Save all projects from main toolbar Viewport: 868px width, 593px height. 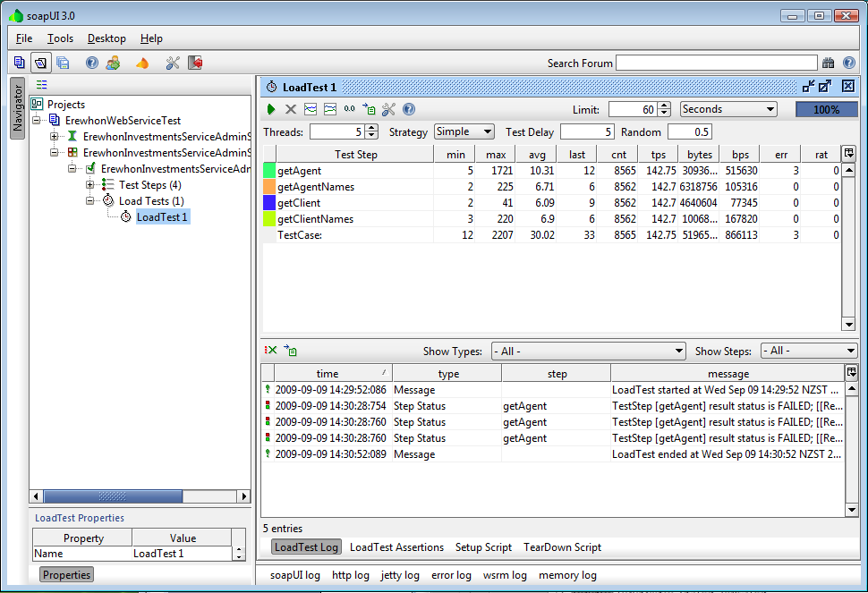(63, 63)
